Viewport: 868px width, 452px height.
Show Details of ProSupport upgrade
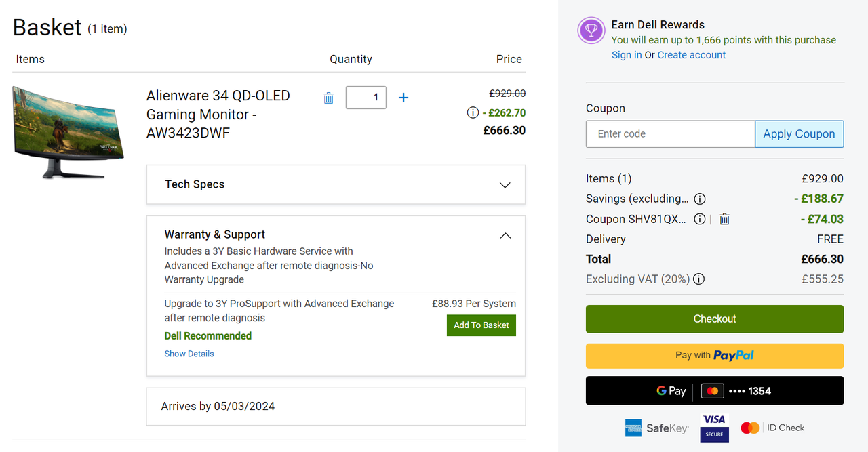[189, 354]
